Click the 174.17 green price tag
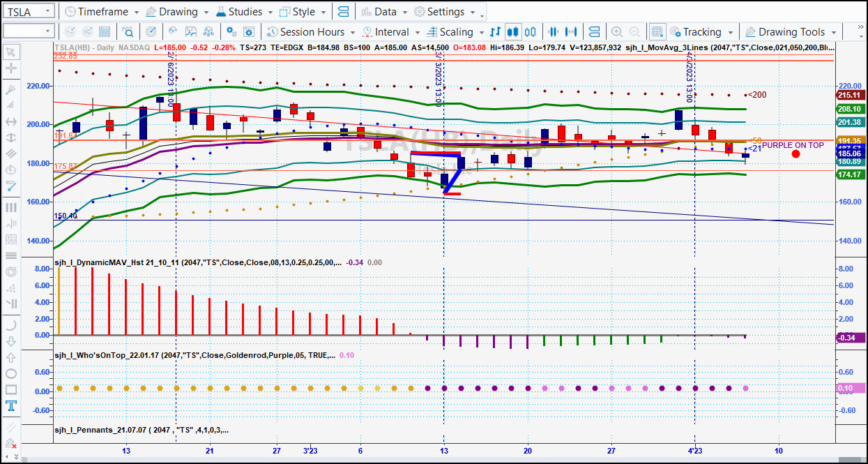The width and height of the screenshot is (868, 464). pos(850,174)
